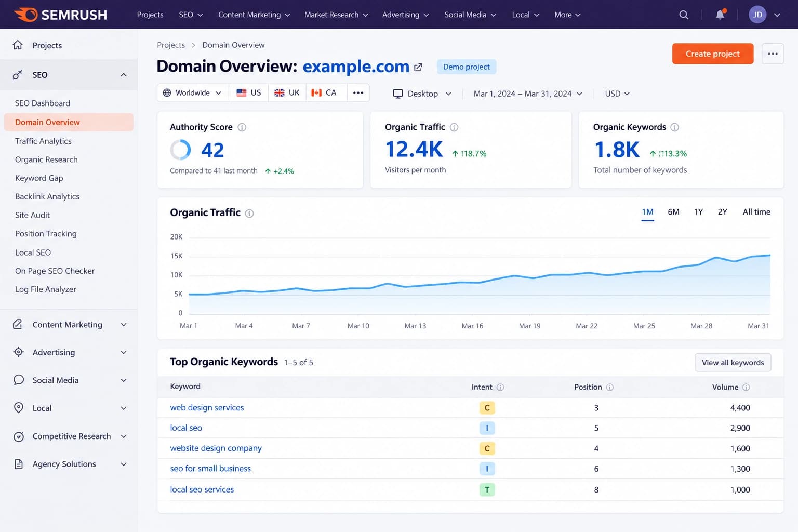This screenshot has height=532, width=798.
Task: Open the Desktop device dropdown
Action: click(422, 94)
